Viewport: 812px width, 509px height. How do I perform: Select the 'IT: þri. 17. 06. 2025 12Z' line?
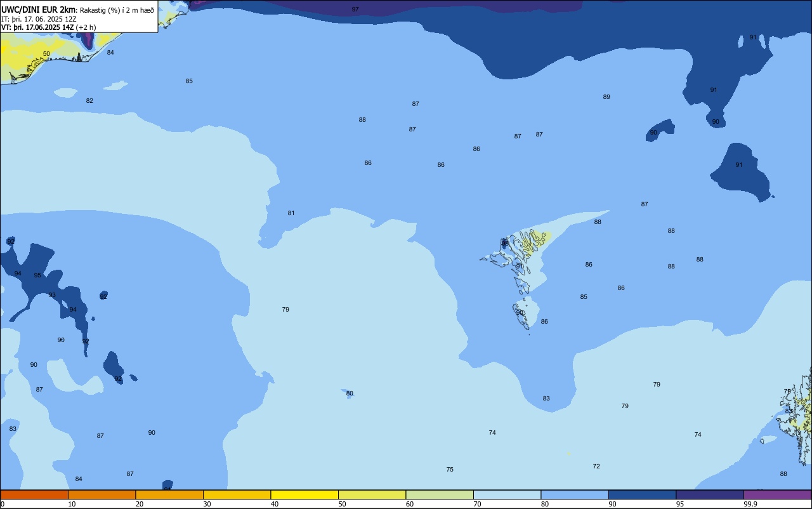(x=39, y=19)
